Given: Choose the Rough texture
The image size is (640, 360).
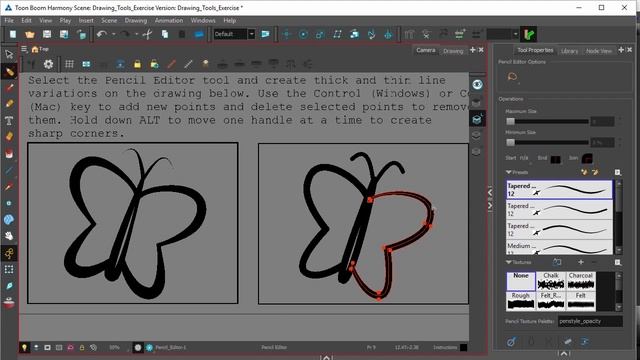Looking at the screenshot, I should [x=520, y=301].
